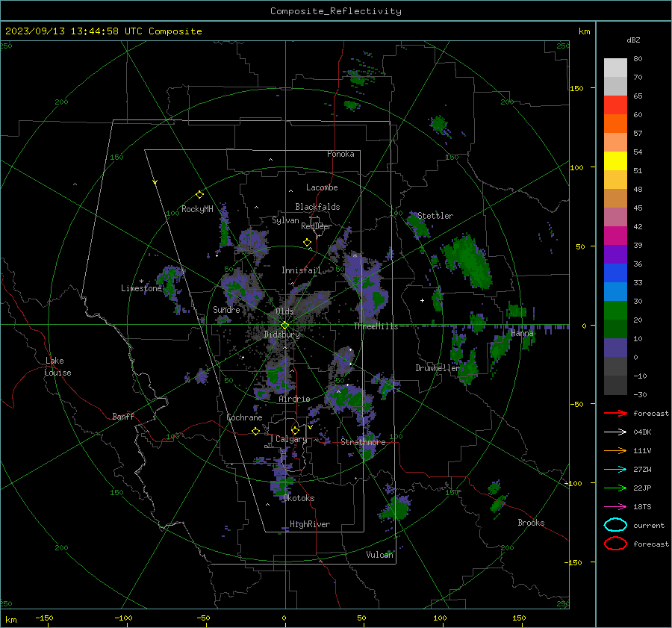The image size is (672, 628).
Task: Click the Okotoks map label
Action: coord(299,498)
